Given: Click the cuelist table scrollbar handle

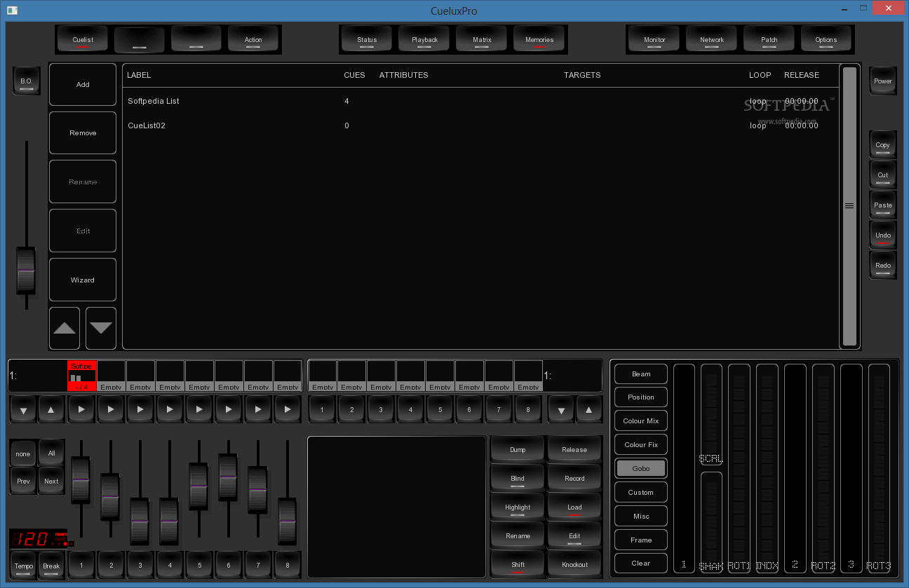Looking at the screenshot, I should pos(849,206).
